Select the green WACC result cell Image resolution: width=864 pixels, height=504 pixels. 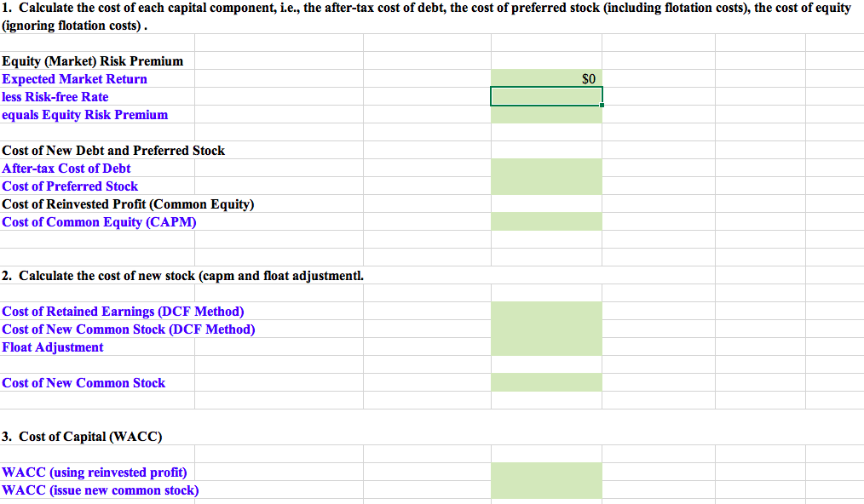(x=546, y=480)
